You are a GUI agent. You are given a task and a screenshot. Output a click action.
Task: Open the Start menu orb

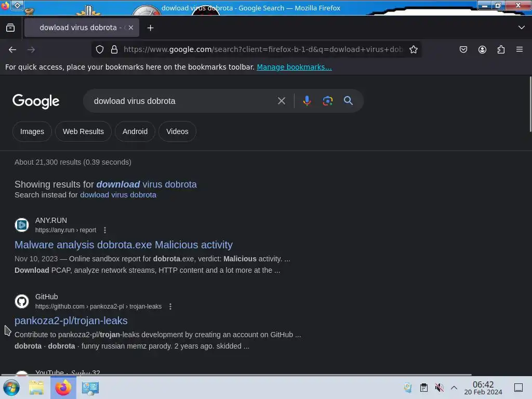11,388
